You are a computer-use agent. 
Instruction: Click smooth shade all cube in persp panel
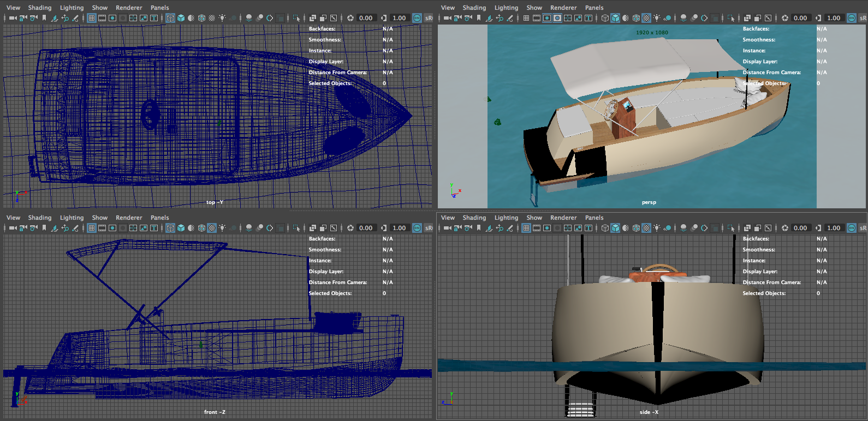coord(615,18)
